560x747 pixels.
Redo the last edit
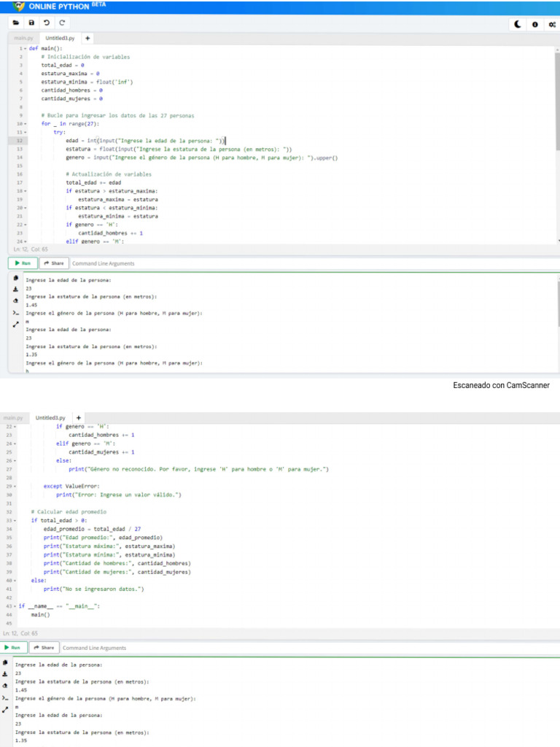click(62, 23)
